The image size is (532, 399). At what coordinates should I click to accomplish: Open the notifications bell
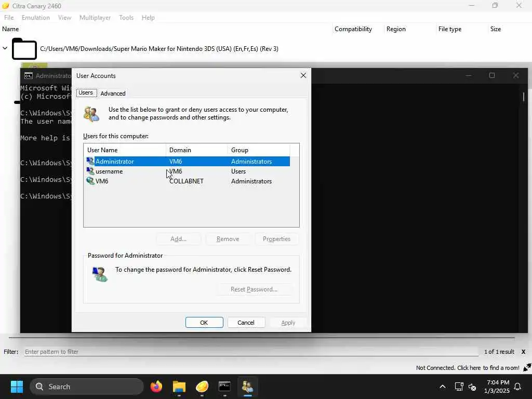pyautogui.click(x=518, y=387)
